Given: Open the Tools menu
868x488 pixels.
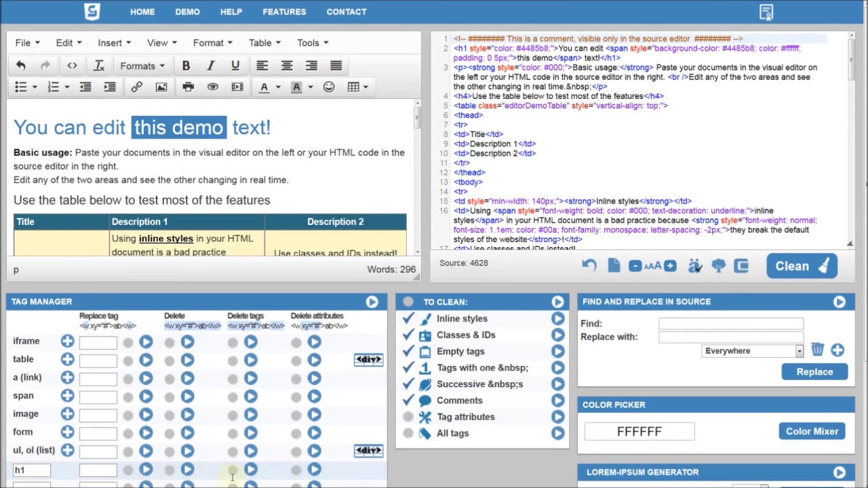Looking at the screenshot, I should click(313, 43).
